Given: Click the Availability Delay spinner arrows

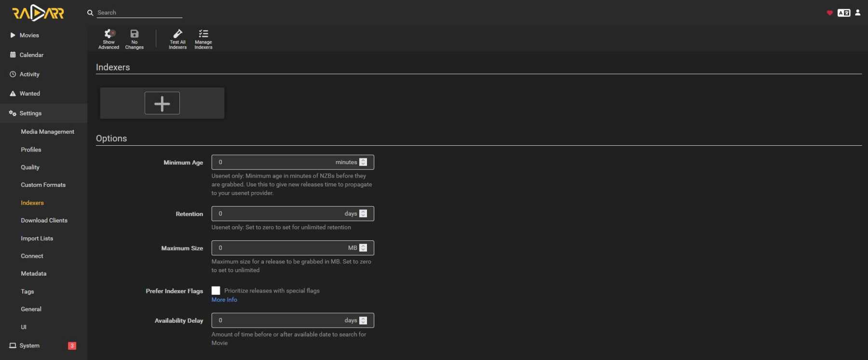Looking at the screenshot, I should click(363, 320).
